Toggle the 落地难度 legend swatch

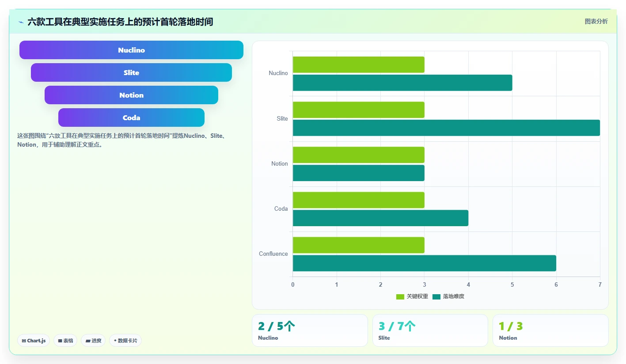[x=436, y=296]
